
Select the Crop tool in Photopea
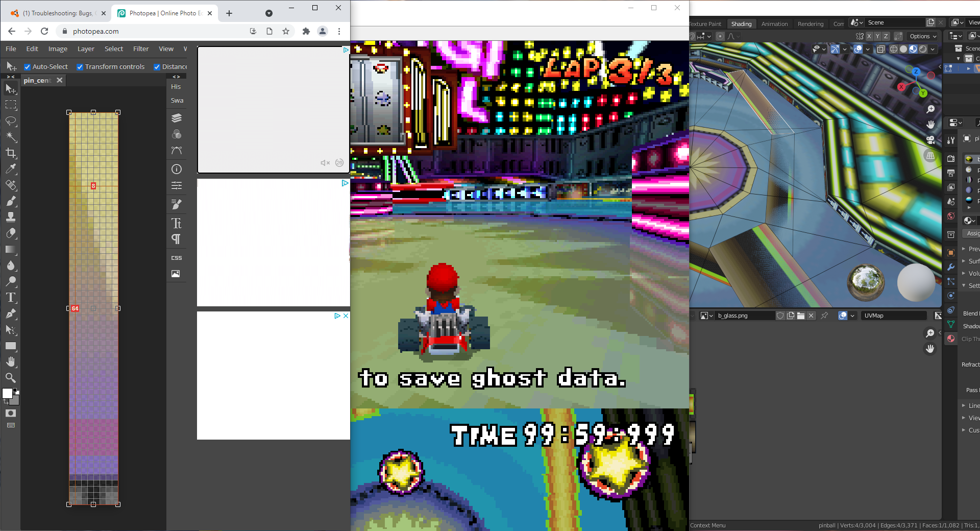coord(11,153)
